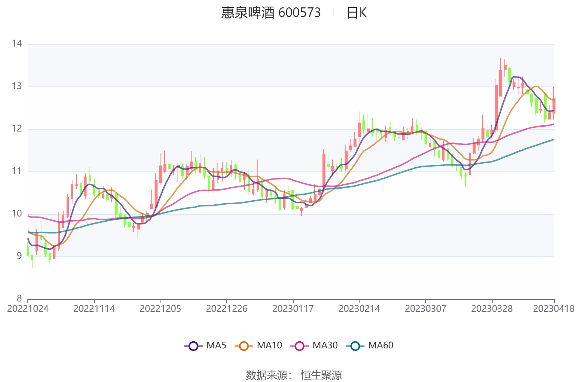Click the chart title 惠泉啤酒 600573
Viewport: 588px width, 382px height.
[x=271, y=13]
